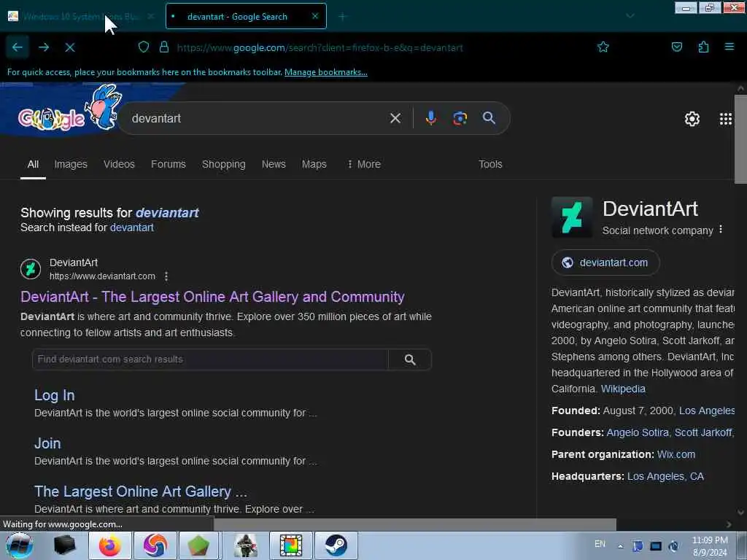Open the Log In sitelink
Image resolution: width=747 pixels, height=560 pixels.
point(54,395)
